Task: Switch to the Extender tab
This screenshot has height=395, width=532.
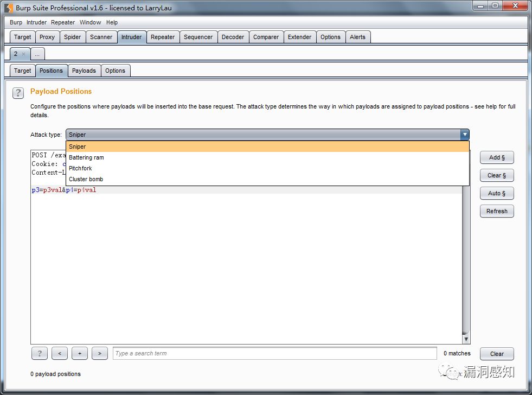Action: point(299,37)
